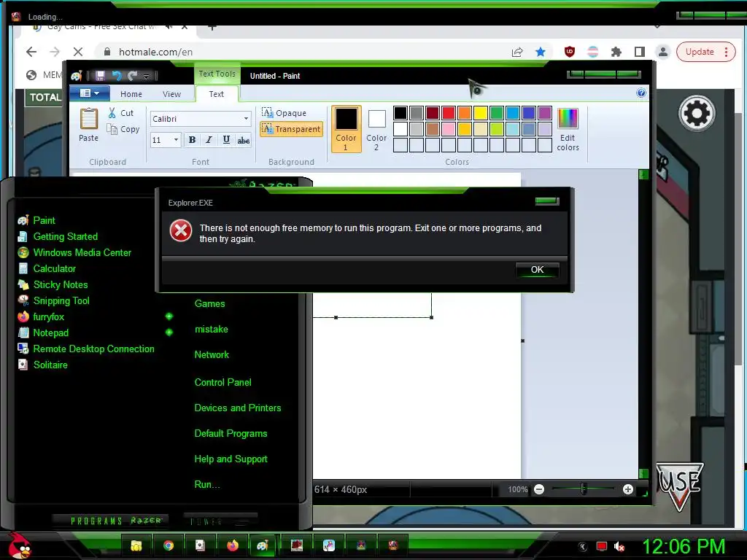Image resolution: width=747 pixels, height=560 pixels.
Task: Open Control Panel from Start menu
Action: [222, 382]
